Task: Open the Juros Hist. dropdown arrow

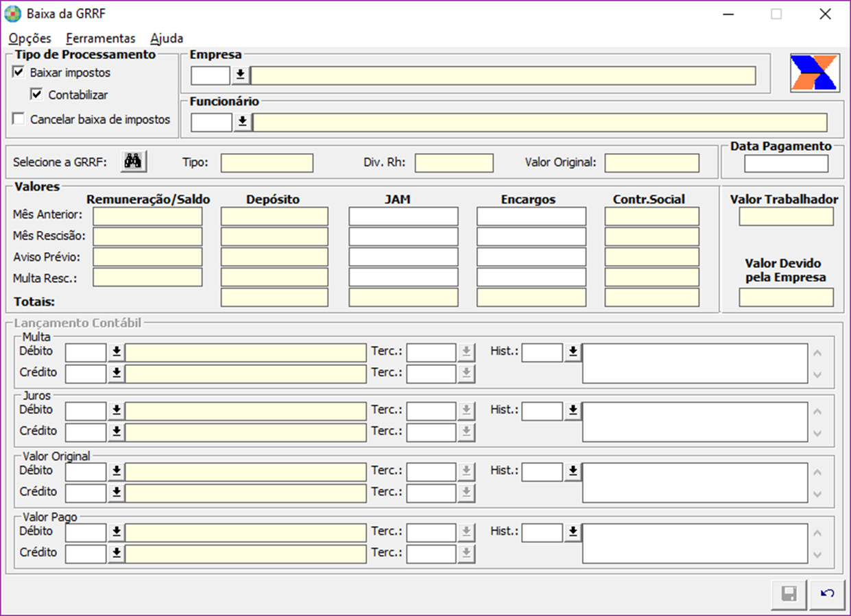Action: pyautogui.click(x=573, y=410)
